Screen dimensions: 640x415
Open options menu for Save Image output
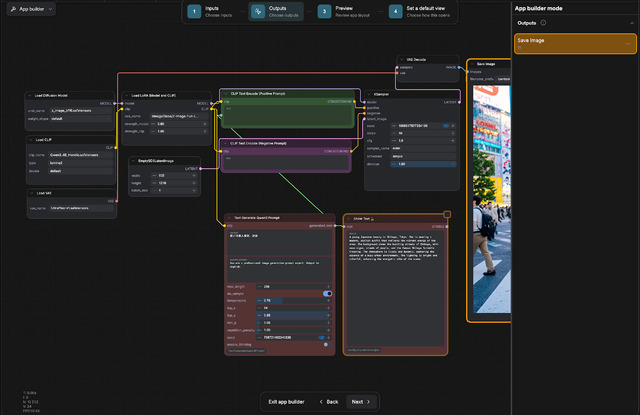tap(628, 43)
